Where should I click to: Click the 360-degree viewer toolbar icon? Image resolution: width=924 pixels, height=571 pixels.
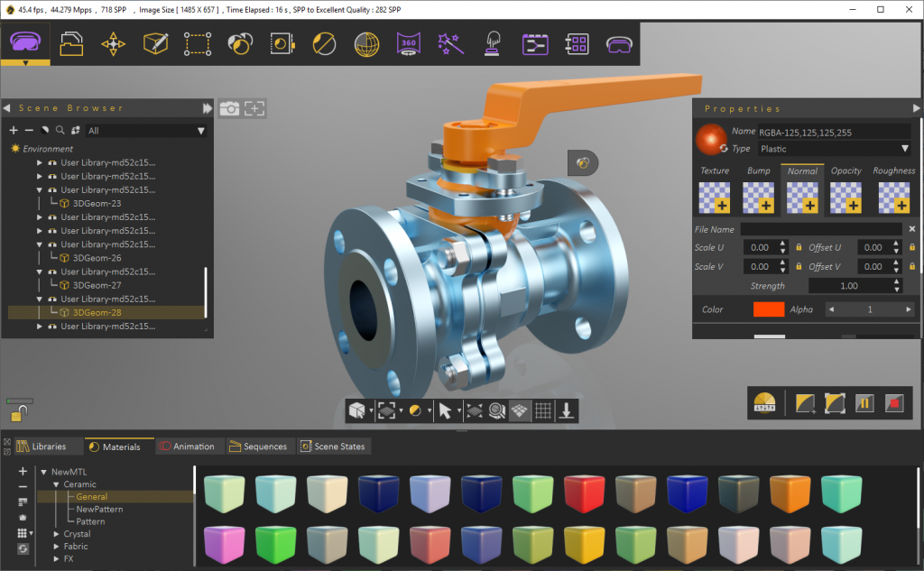[408, 42]
